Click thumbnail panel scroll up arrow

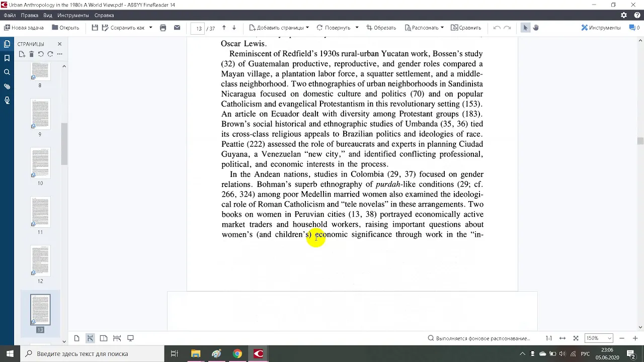tap(64, 66)
